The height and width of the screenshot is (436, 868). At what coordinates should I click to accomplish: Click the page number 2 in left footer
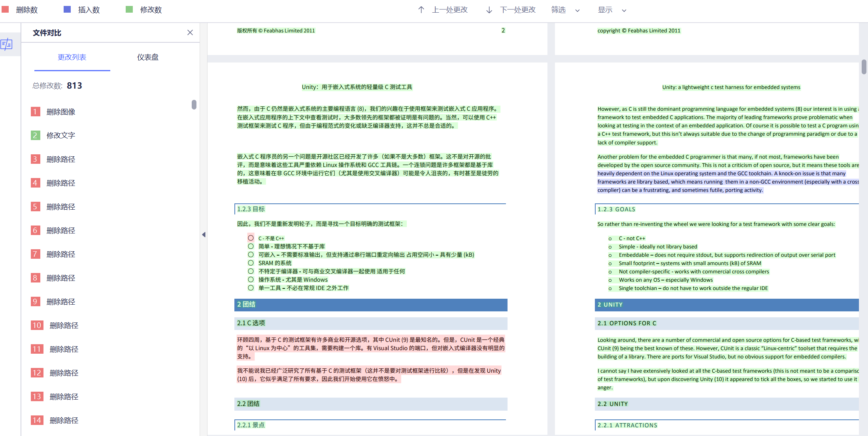503,30
